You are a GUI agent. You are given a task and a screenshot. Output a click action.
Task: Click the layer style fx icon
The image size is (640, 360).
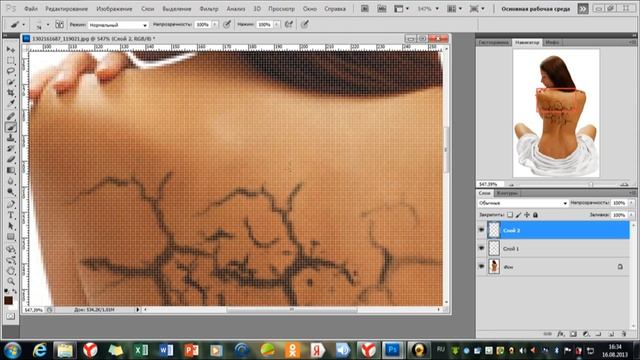pos(561,333)
